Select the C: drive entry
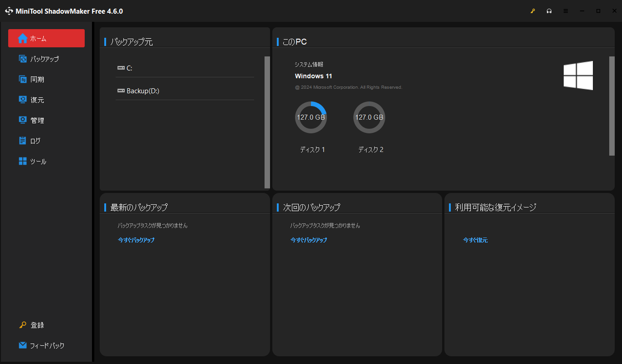Image resolution: width=622 pixels, height=364 pixels. pos(184,68)
